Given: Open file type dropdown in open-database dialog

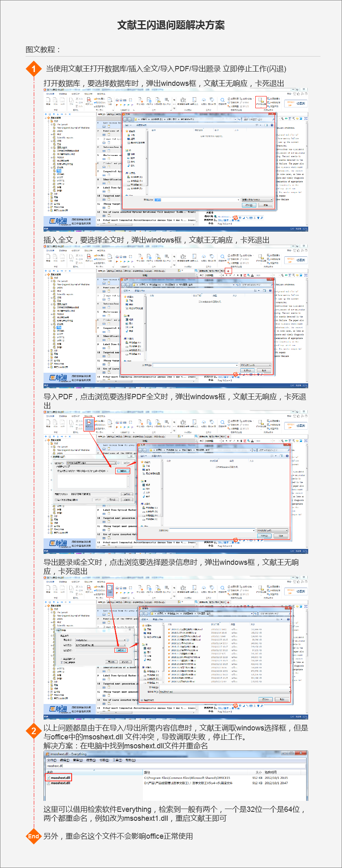Looking at the screenshot, I should tap(257, 200).
